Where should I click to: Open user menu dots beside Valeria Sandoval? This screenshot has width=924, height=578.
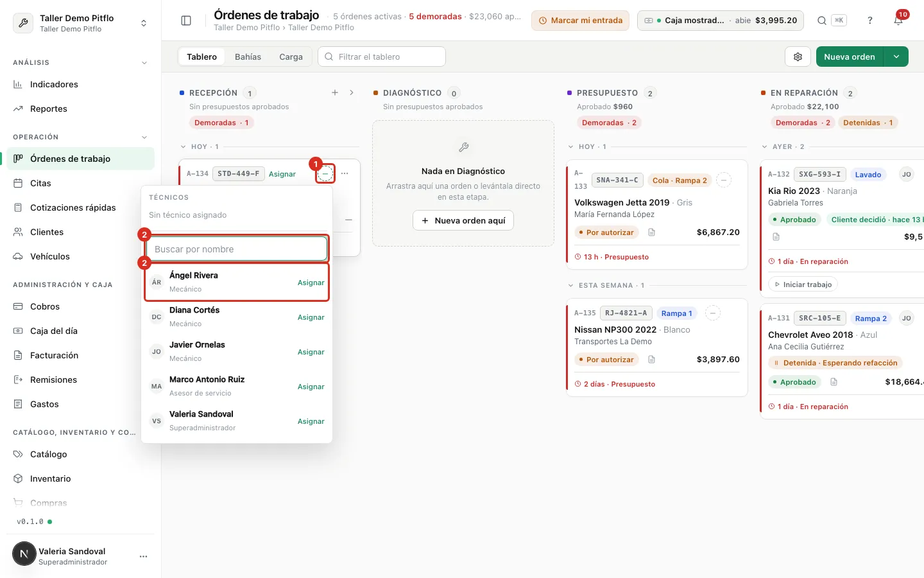click(x=143, y=556)
